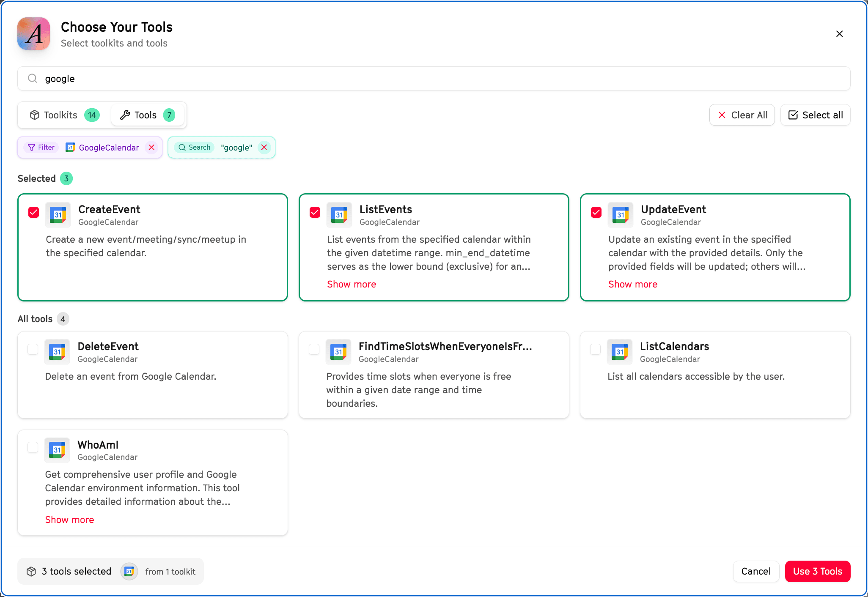Click the WhoAmI calendar icon
The height and width of the screenshot is (597, 868).
coord(57,450)
